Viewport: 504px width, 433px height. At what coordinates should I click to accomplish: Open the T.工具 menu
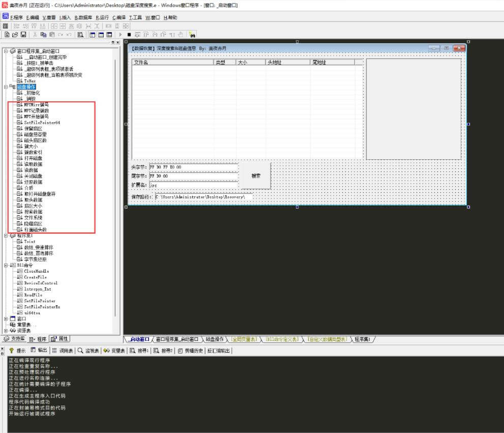pos(135,17)
